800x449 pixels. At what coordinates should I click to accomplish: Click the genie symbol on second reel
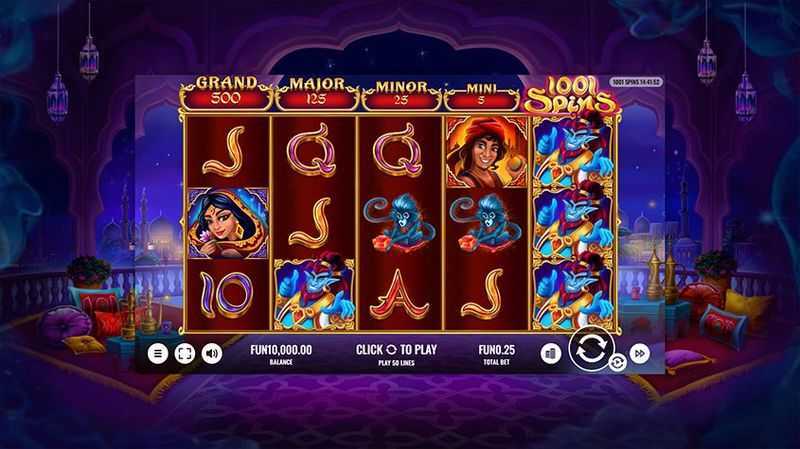tap(314, 294)
